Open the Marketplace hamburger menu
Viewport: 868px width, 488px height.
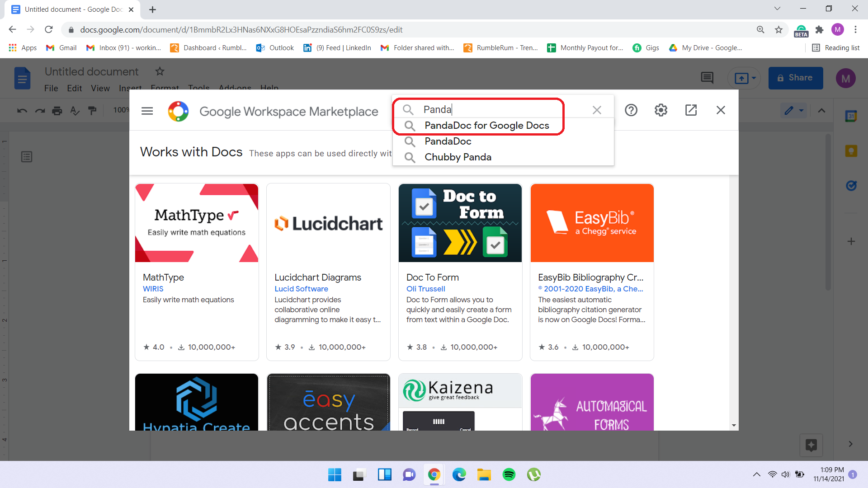(147, 111)
